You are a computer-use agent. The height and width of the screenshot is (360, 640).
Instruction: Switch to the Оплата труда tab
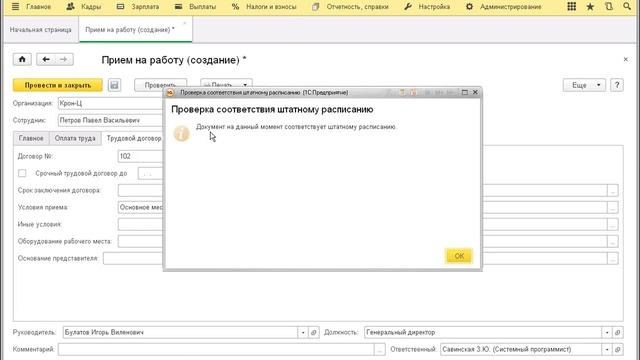tap(75, 138)
